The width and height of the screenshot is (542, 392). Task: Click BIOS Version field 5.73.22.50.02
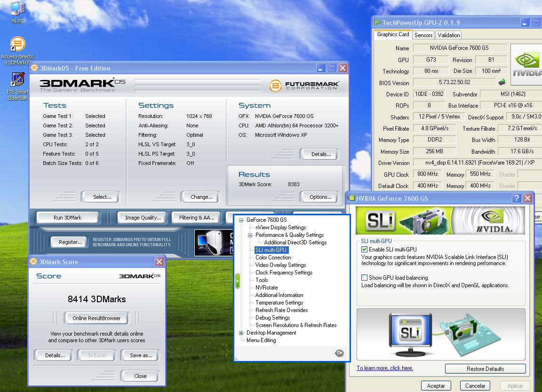[454, 82]
